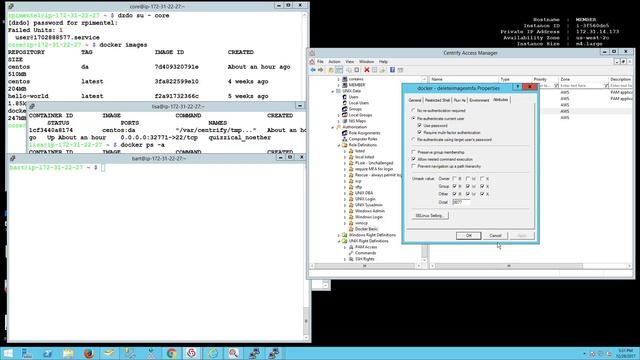
Task: Switch to the General tab
Action: pos(415,100)
